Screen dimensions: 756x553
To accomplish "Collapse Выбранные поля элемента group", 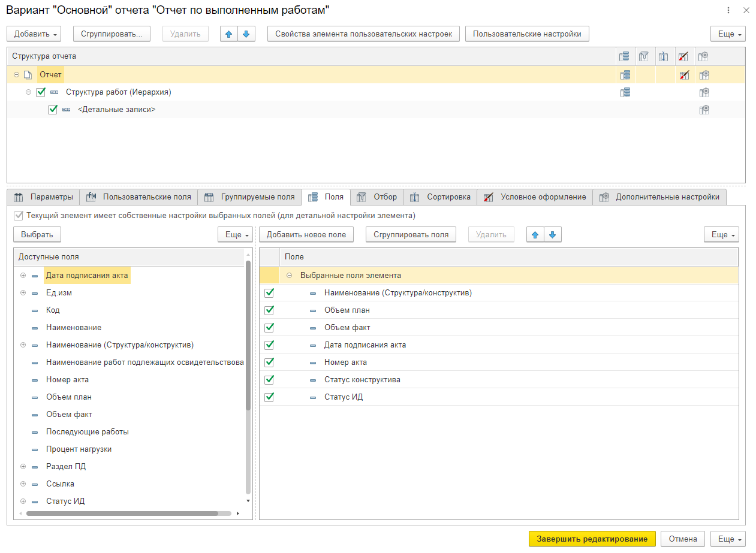I will (290, 276).
